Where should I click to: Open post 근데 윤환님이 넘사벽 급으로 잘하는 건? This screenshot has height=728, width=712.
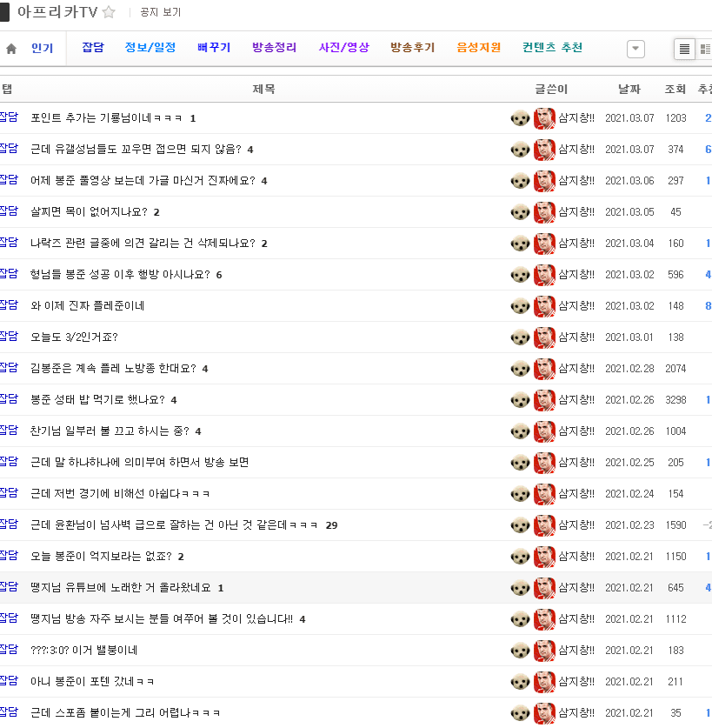174,525
